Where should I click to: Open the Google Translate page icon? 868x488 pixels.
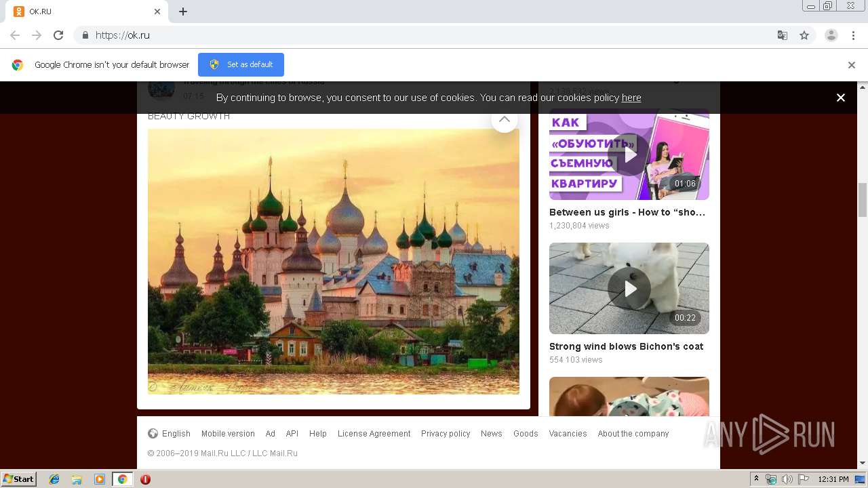[x=783, y=35]
